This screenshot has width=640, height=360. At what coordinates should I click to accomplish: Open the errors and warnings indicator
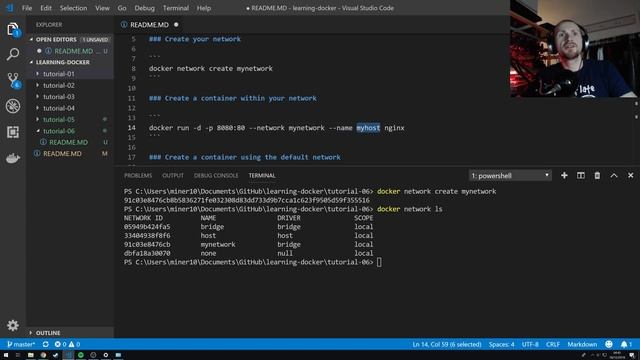(x=67, y=344)
